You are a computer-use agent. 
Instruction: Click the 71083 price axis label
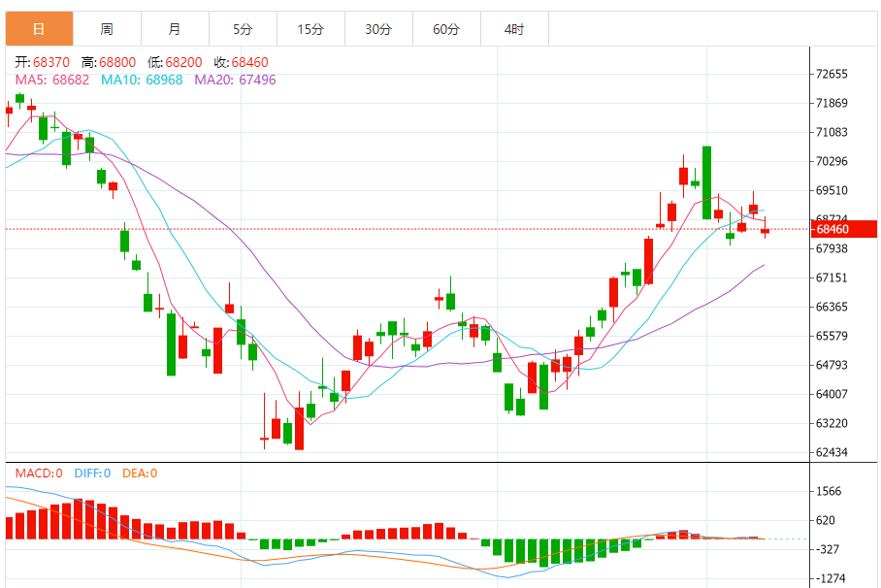(832, 132)
